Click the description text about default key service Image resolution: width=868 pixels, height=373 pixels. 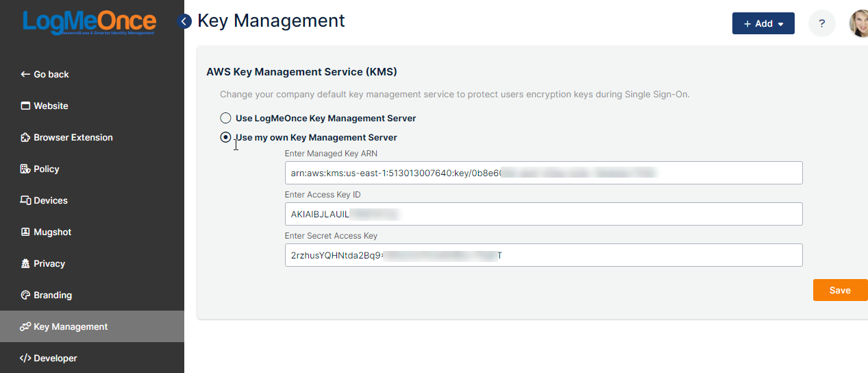click(x=455, y=95)
